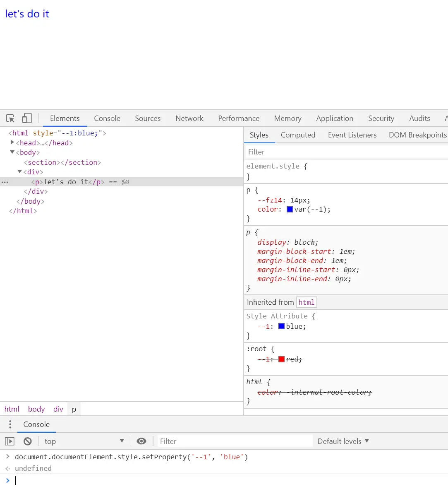Click the blue swatch in Style Attribute

281,326
